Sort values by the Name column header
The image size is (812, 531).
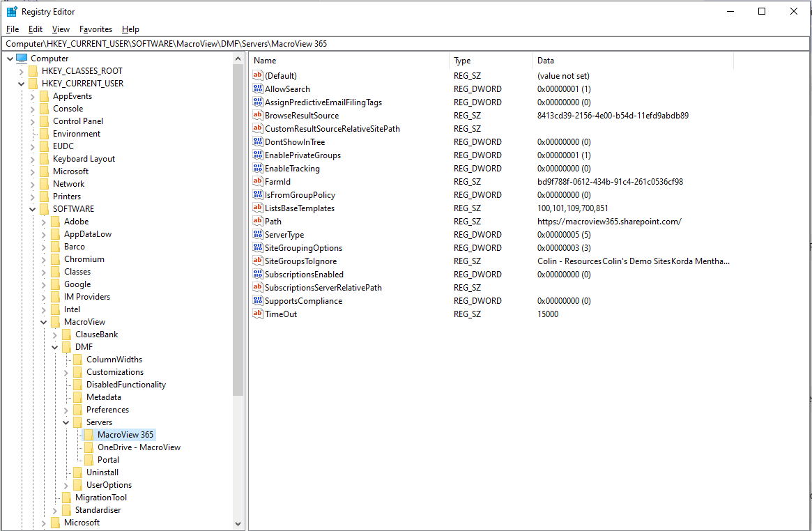click(350, 61)
